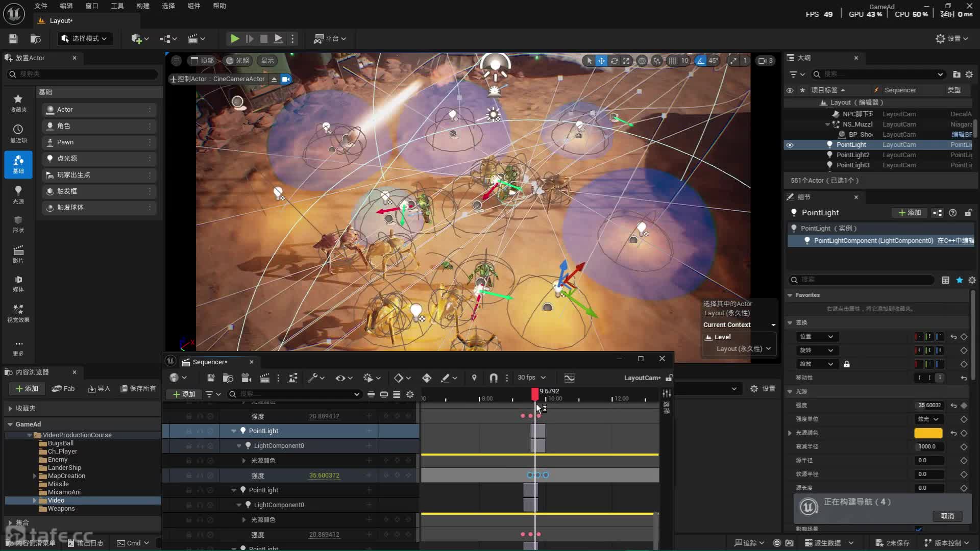Click the camera pilot icon beside CineCameraActor
This screenshot has width=980, height=551.
(286, 79)
